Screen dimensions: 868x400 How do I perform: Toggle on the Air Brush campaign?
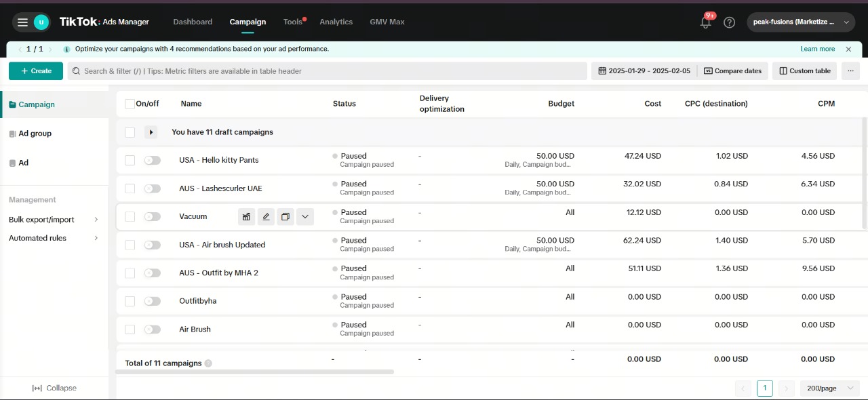(153, 329)
